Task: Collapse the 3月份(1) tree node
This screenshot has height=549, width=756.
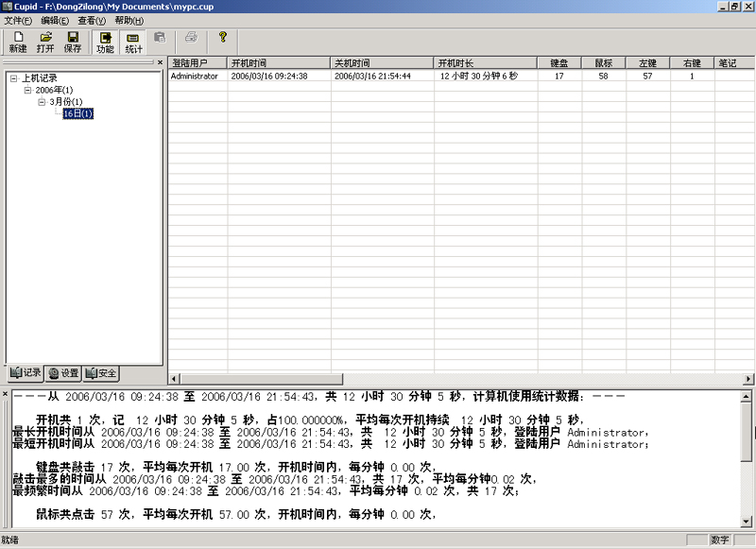Action: [43, 102]
